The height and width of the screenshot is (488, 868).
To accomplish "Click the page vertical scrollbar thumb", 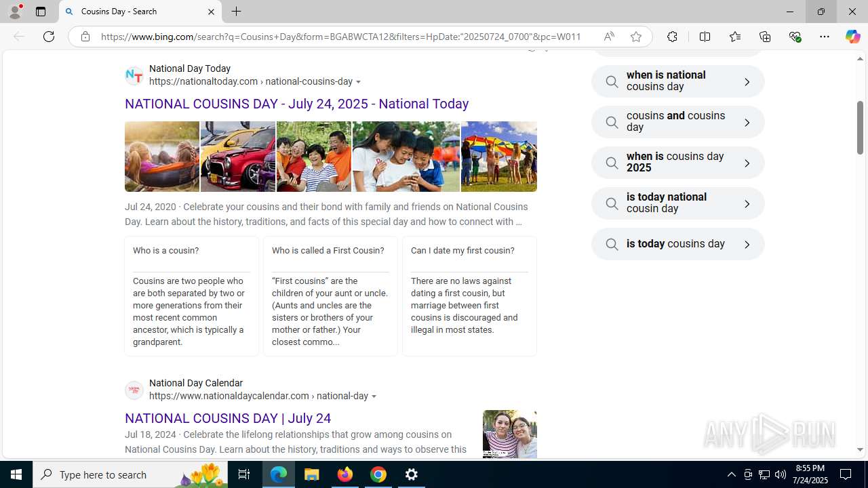I will click(860, 128).
